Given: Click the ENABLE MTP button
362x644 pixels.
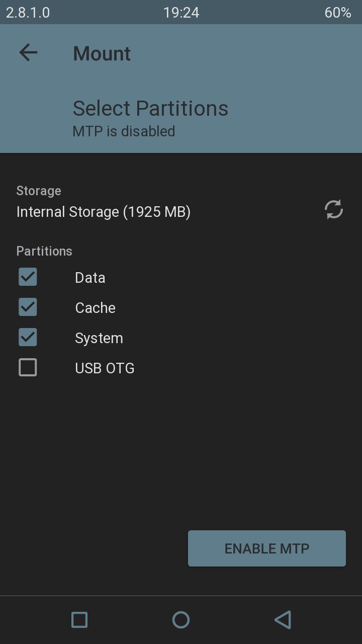Looking at the screenshot, I should click(x=267, y=548).
